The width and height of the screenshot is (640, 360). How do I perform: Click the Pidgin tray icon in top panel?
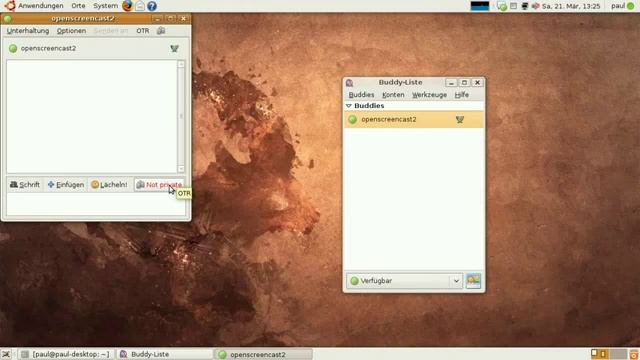(502, 6)
